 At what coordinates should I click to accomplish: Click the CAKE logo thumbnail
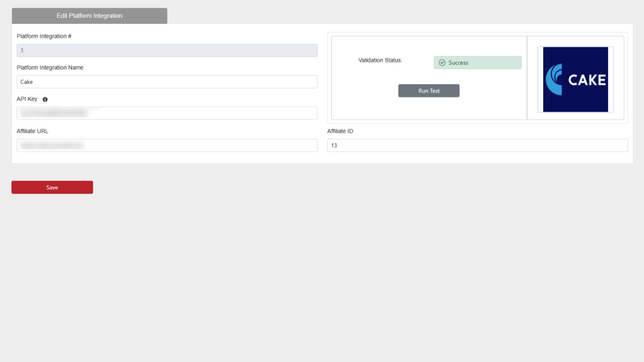point(576,79)
